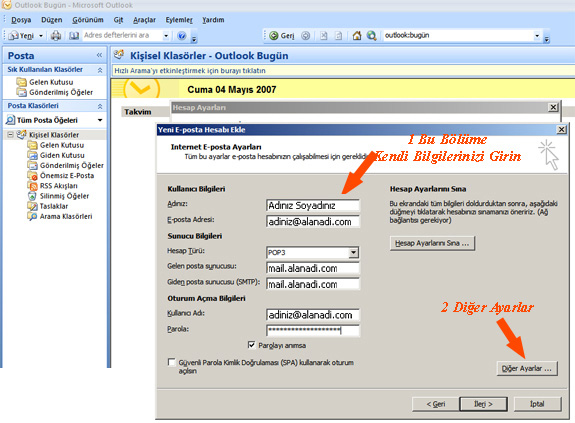The image size is (575, 423).
Task: Select Gelen Kutusu in favorite folders
Action: 51,82
